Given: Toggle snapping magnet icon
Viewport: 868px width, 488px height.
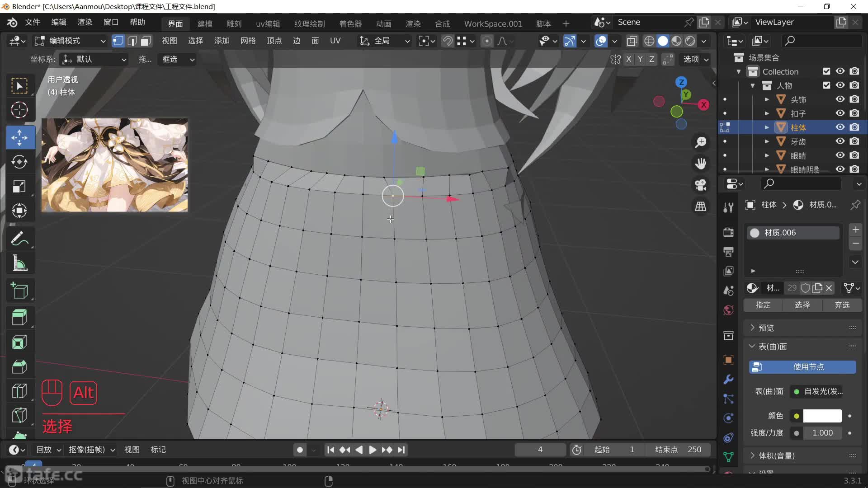Looking at the screenshot, I should (448, 41).
